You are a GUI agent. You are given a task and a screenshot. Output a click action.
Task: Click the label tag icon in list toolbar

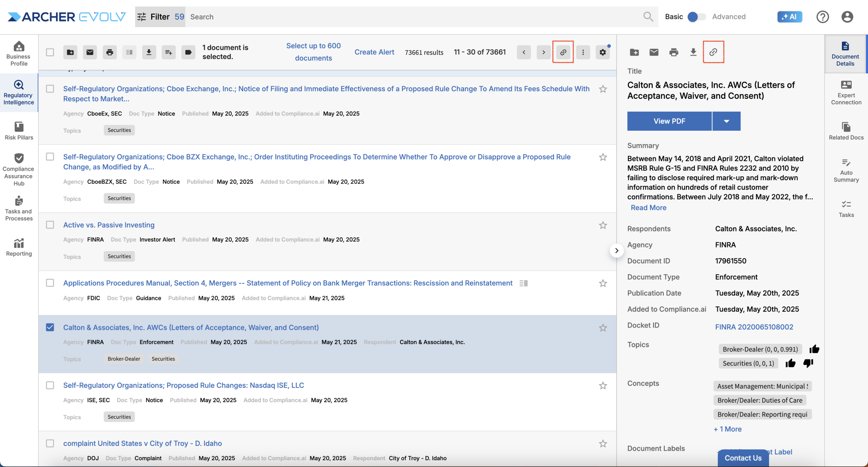188,52
